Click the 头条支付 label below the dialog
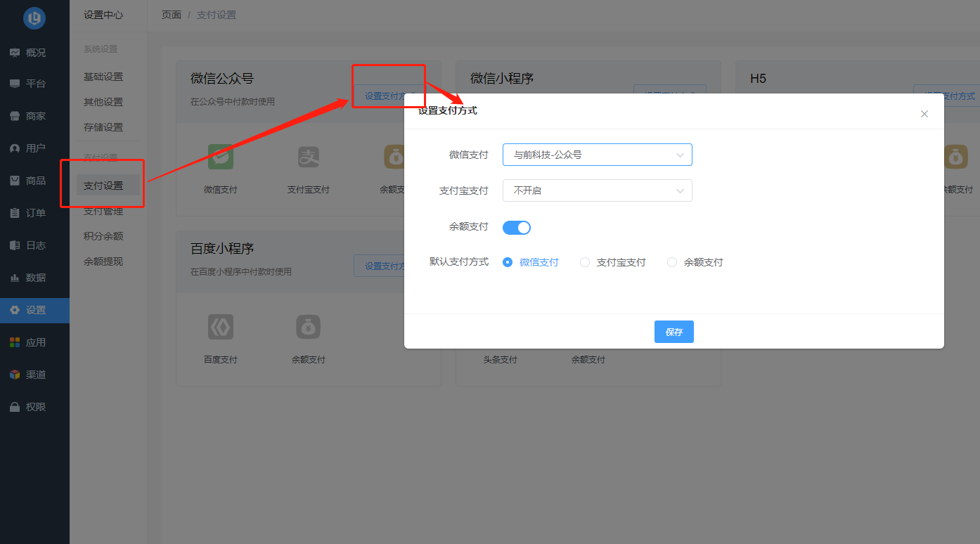This screenshot has height=544, width=980. (x=500, y=360)
